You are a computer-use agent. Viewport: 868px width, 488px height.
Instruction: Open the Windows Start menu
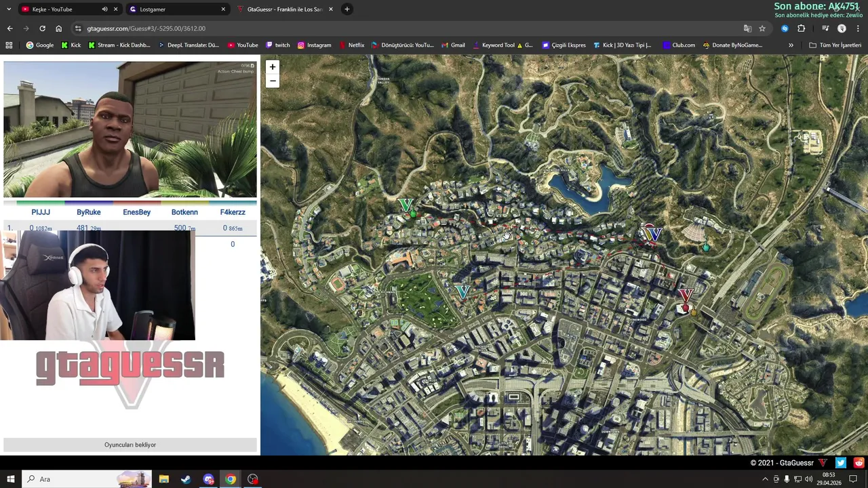9,479
